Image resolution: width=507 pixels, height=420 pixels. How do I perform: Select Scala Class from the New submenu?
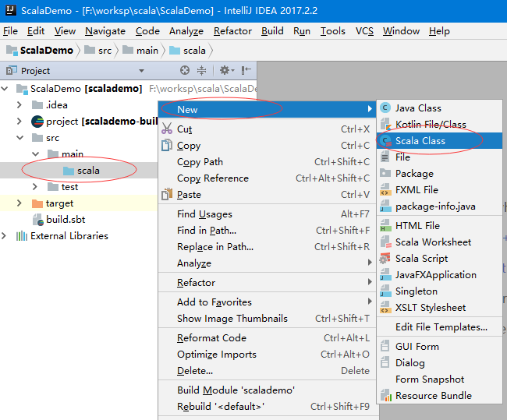tap(420, 141)
